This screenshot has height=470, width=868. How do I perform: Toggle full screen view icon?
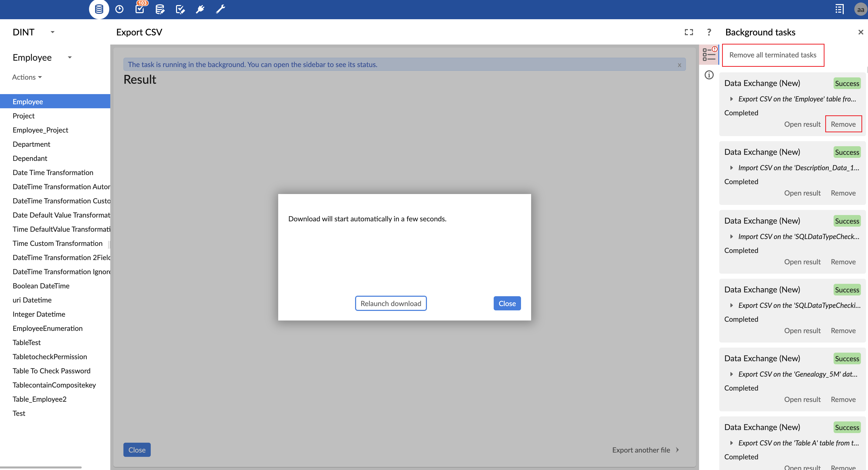(x=689, y=32)
